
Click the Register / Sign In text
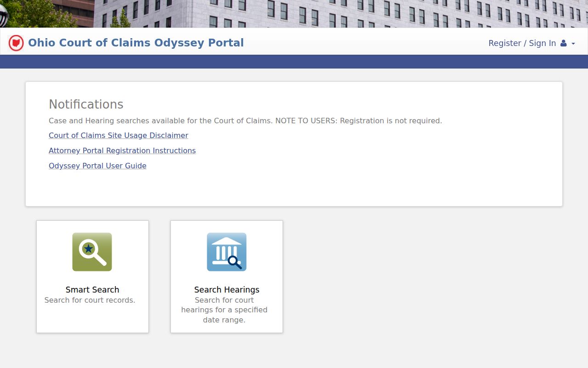[x=522, y=43]
